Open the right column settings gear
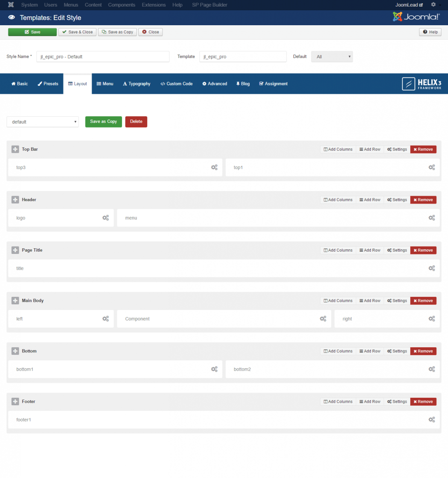 pyautogui.click(x=432, y=318)
